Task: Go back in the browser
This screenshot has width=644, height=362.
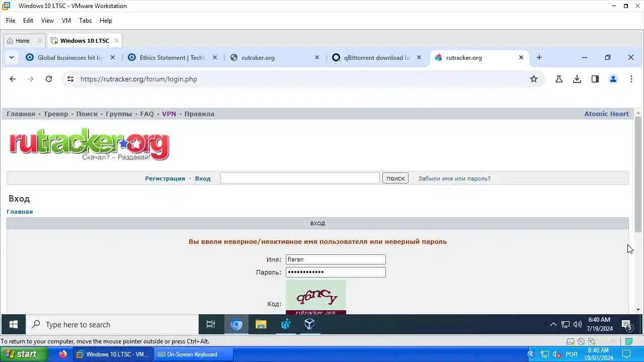Action: click(13, 79)
